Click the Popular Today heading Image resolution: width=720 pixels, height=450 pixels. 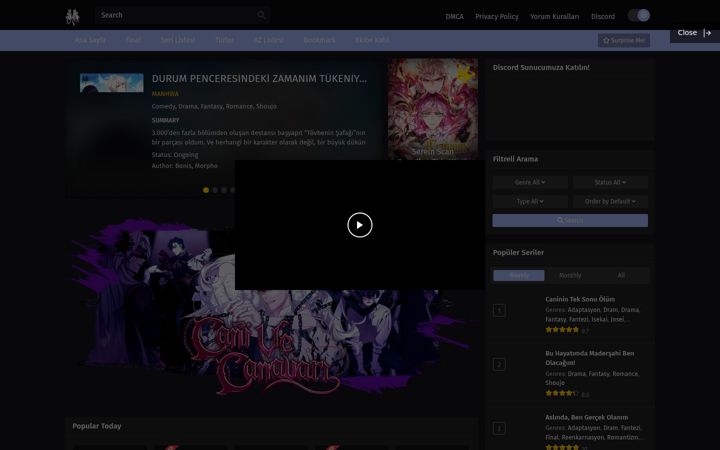97,426
